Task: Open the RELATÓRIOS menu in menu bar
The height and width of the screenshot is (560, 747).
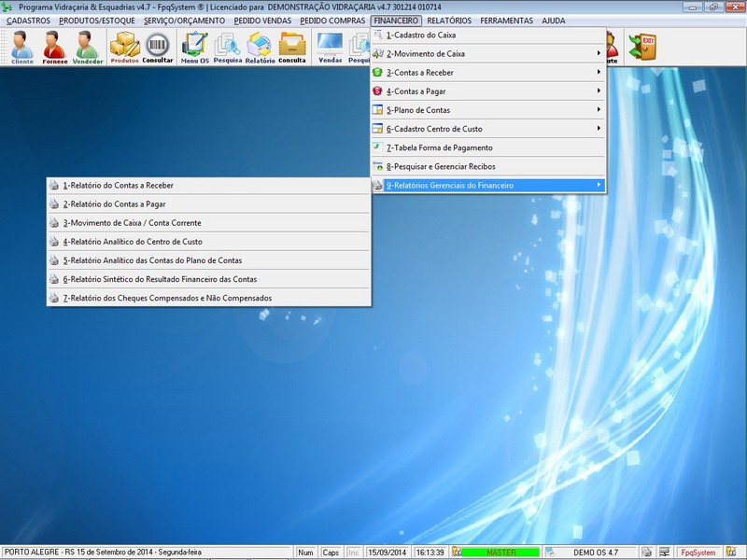Action: click(x=449, y=21)
